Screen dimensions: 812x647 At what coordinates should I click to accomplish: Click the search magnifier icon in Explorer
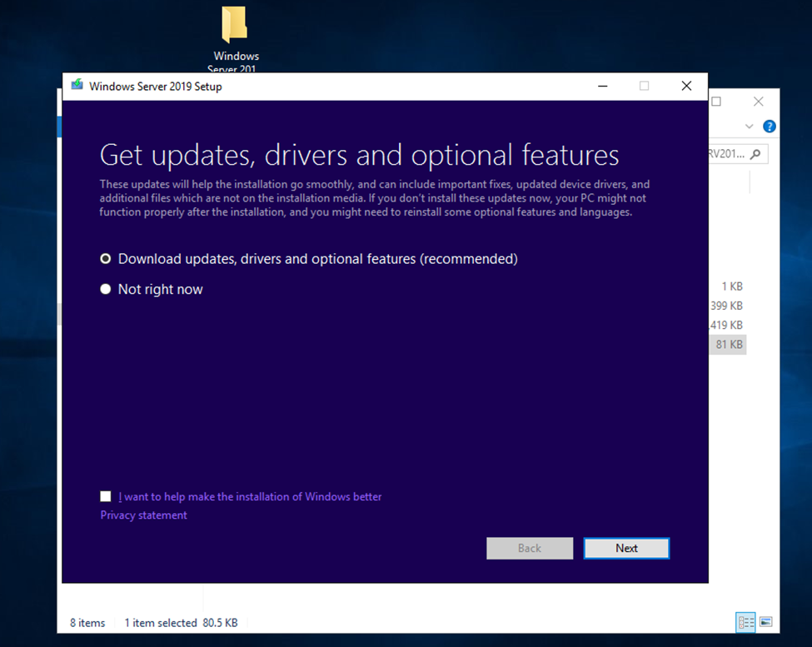(755, 154)
